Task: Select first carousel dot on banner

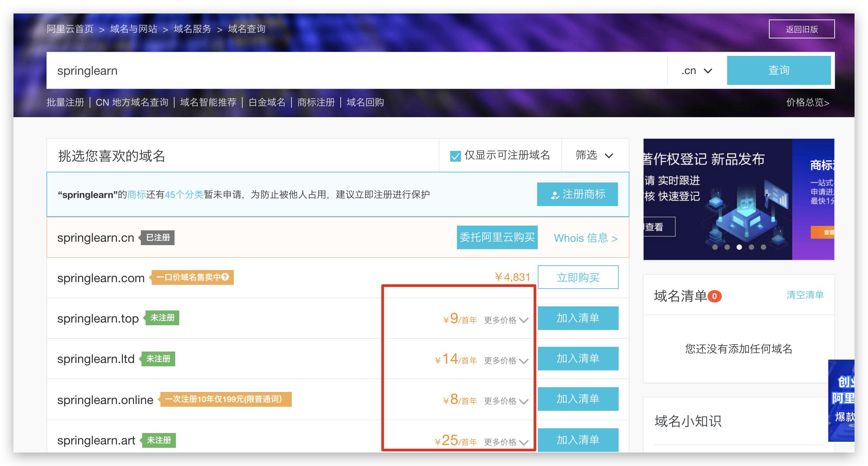Action: [715, 247]
